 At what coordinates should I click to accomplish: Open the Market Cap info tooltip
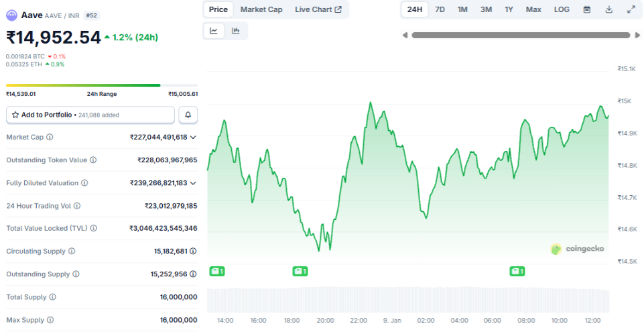pos(50,137)
